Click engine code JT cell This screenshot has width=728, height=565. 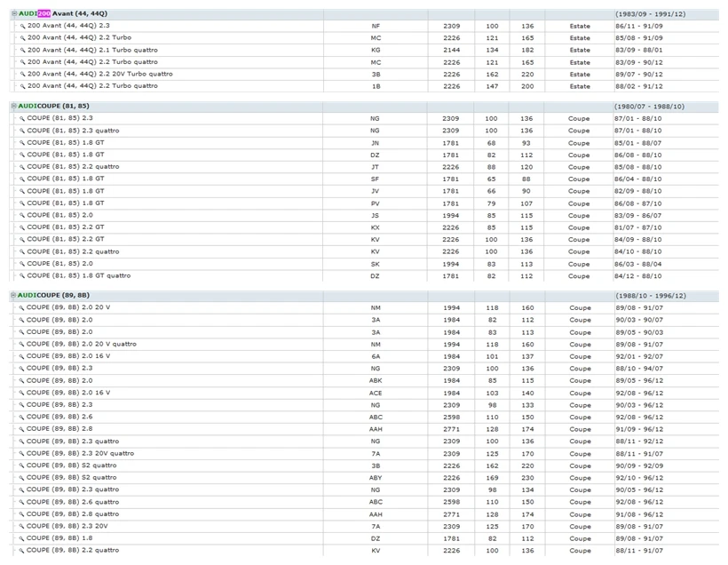pyautogui.click(x=375, y=167)
